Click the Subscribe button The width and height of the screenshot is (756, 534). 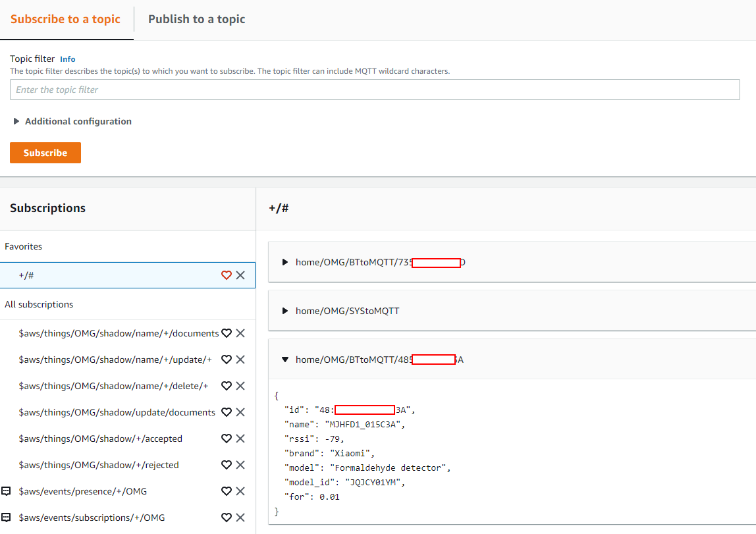tap(45, 153)
